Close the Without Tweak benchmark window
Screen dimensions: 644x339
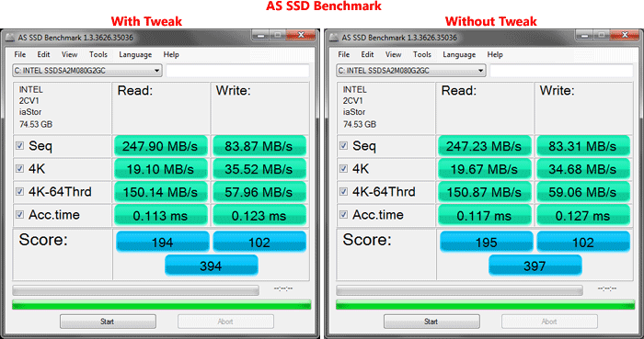tap(625, 35)
